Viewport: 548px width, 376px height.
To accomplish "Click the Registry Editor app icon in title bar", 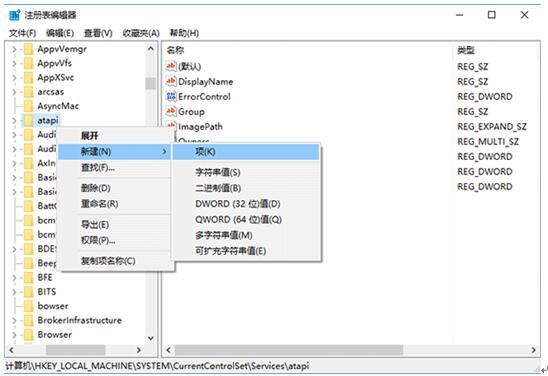I will coord(15,15).
